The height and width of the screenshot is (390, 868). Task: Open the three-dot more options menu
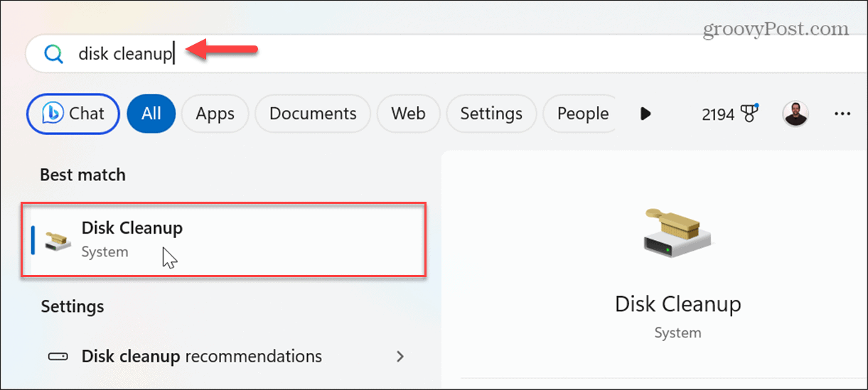click(x=842, y=114)
